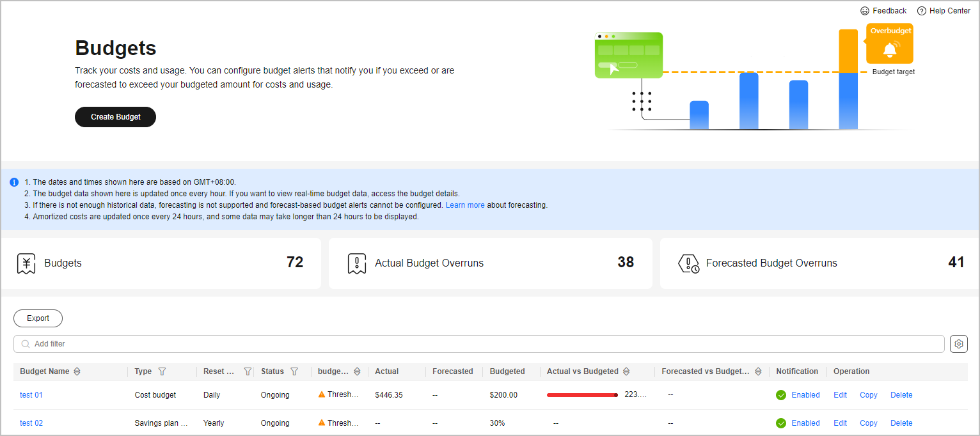Open the Type column filter

tap(162, 371)
